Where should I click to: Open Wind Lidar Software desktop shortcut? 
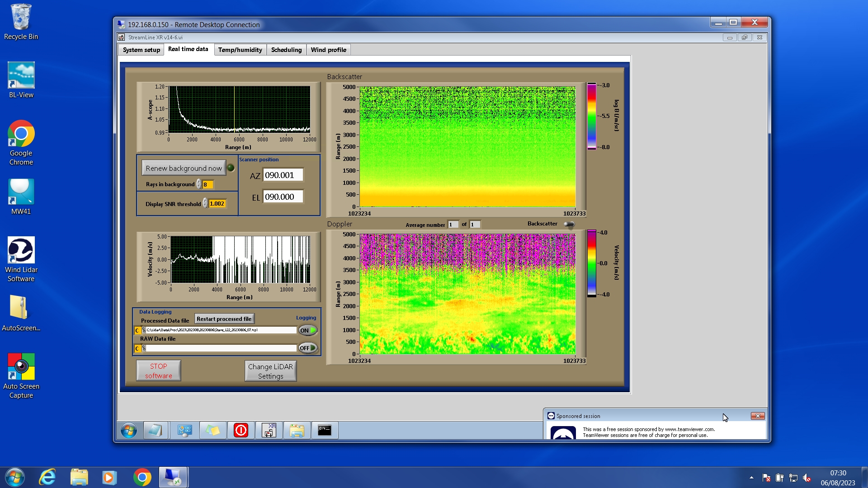(21, 259)
